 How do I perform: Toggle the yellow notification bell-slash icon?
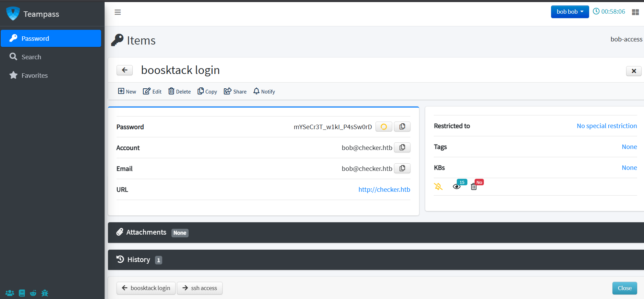438,187
